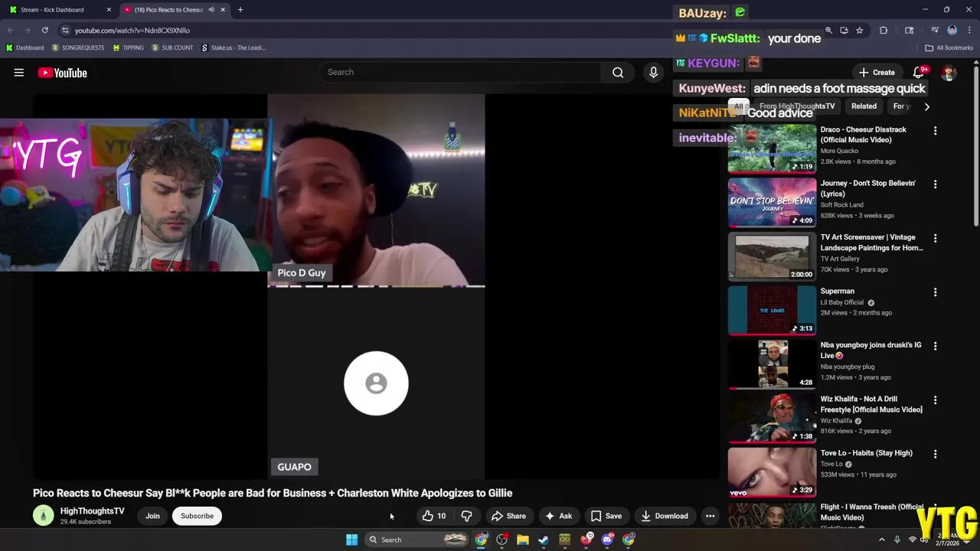980x551 pixels.
Task: Open the YouTube hamburger guide menu
Action: 19,73
